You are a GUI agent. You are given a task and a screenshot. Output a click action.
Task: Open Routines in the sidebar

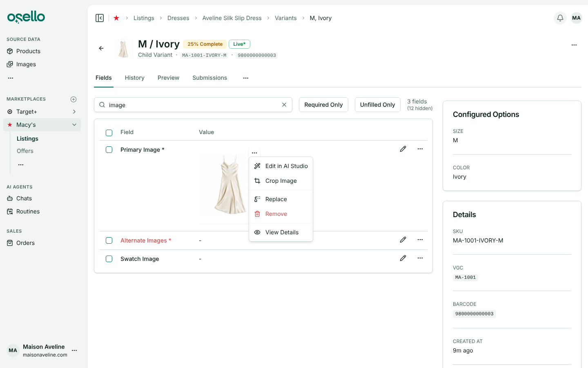pos(28,211)
